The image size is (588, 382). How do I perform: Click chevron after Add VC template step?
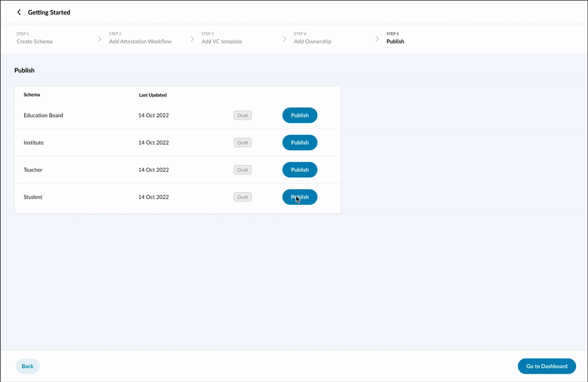(x=285, y=39)
